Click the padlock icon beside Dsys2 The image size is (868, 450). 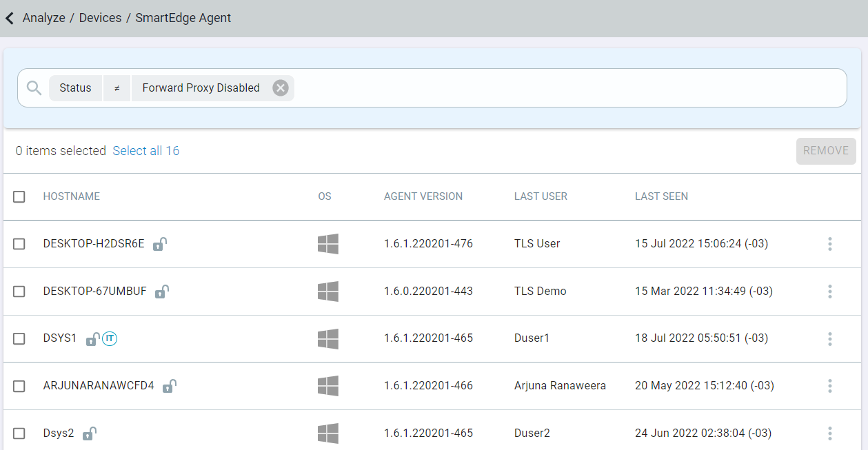[90, 433]
